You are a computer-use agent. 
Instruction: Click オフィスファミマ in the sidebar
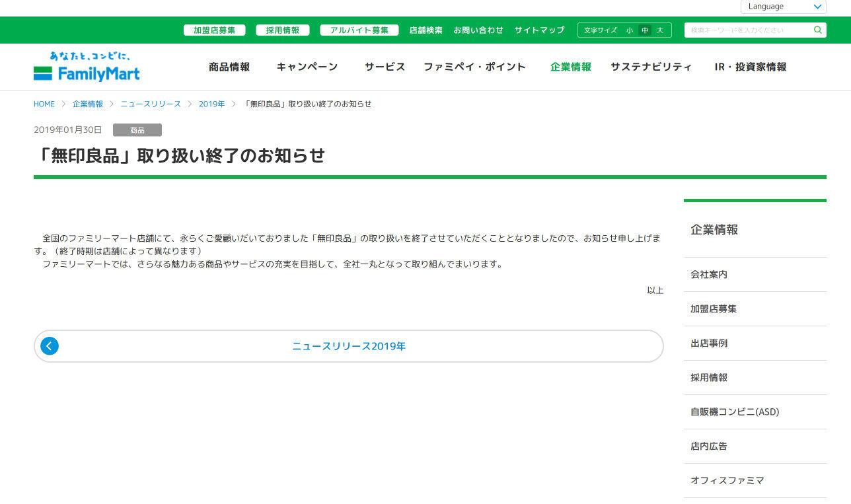point(727,480)
